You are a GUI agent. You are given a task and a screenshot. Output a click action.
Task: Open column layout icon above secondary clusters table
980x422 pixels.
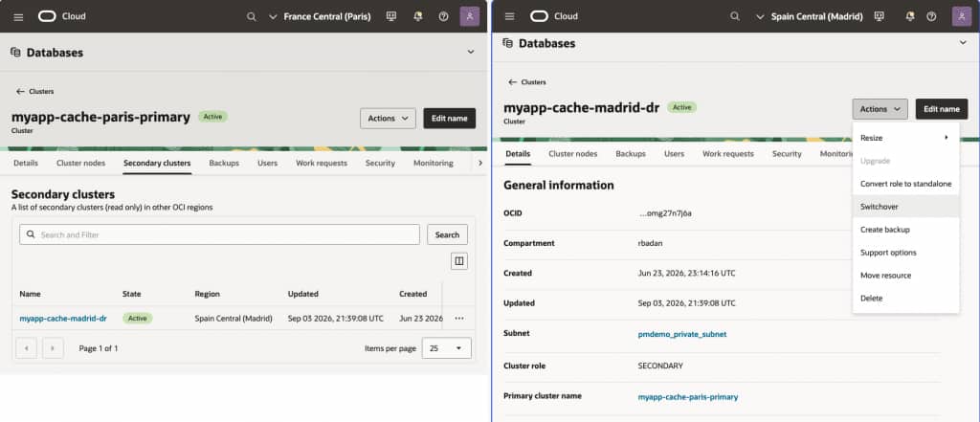coord(459,261)
